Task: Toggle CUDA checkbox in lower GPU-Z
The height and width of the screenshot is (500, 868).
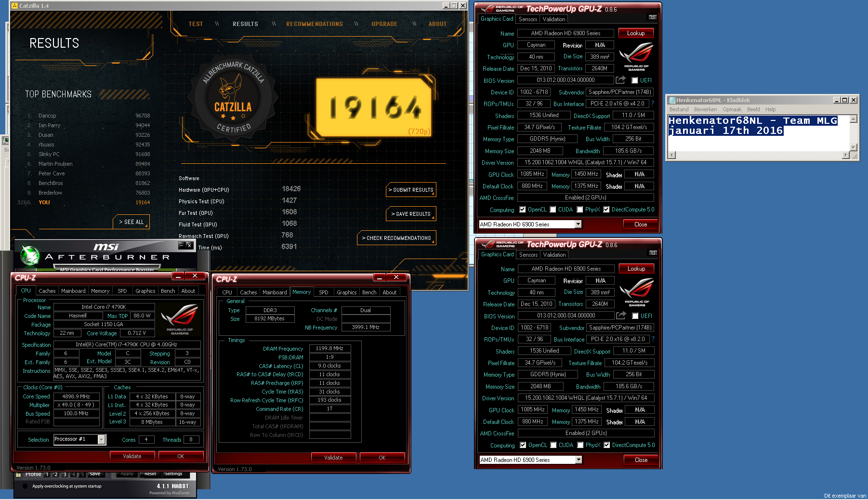Action: (553, 445)
